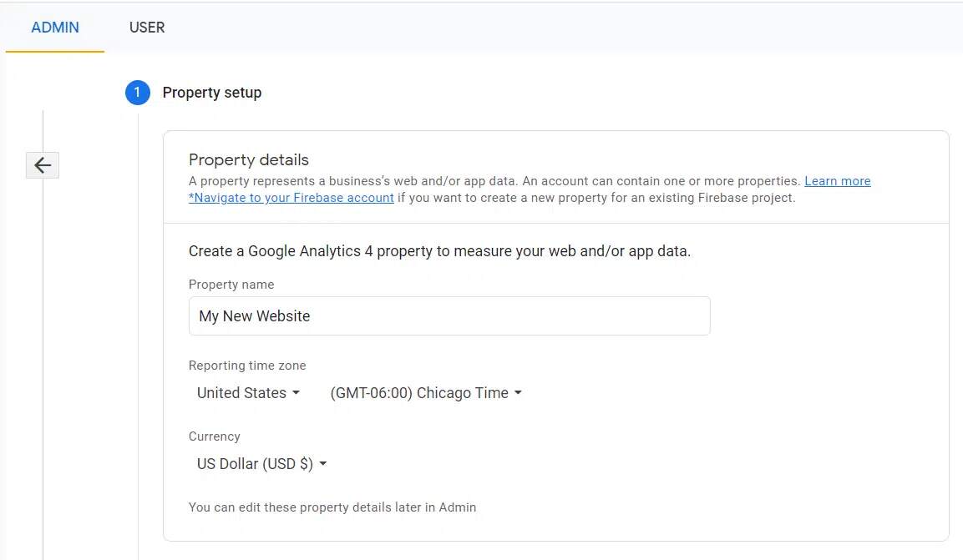Open the Learn more link
Viewport: 963px width, 560px height.
point(837,180)
